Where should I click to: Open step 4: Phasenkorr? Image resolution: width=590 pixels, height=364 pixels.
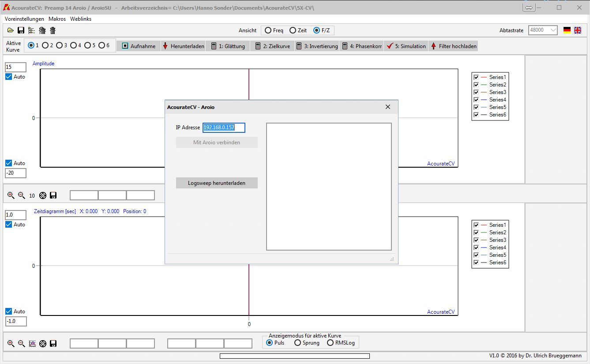[361, 46]
